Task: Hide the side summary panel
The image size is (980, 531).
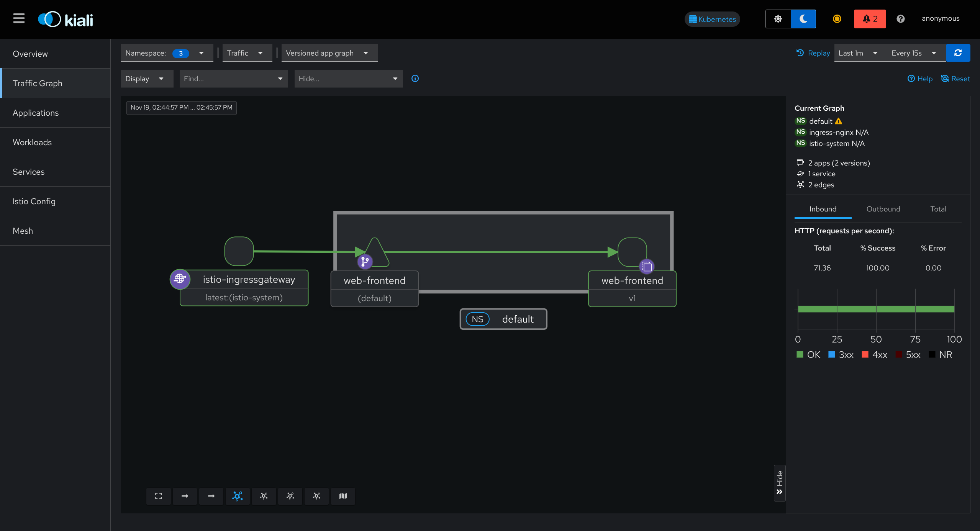Action: tap(780, 483)
